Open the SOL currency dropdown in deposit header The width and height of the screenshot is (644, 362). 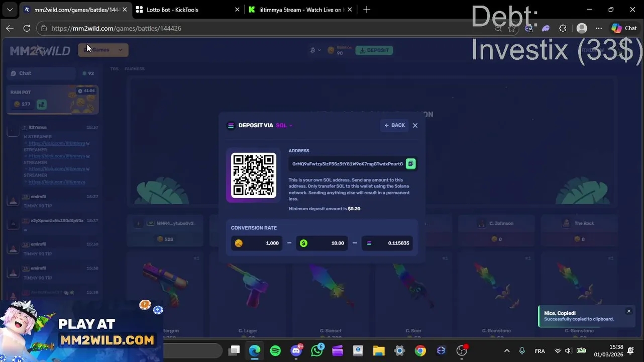[x=284, y=125]
